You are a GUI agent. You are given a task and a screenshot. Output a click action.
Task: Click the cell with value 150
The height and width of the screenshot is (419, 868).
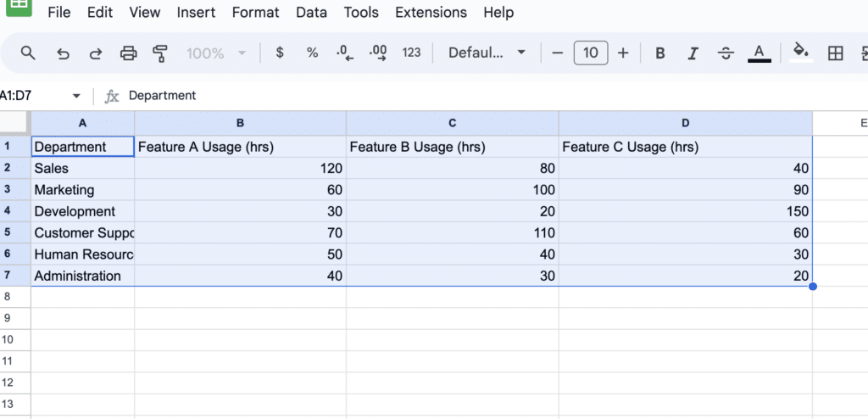tap(685, 211)
